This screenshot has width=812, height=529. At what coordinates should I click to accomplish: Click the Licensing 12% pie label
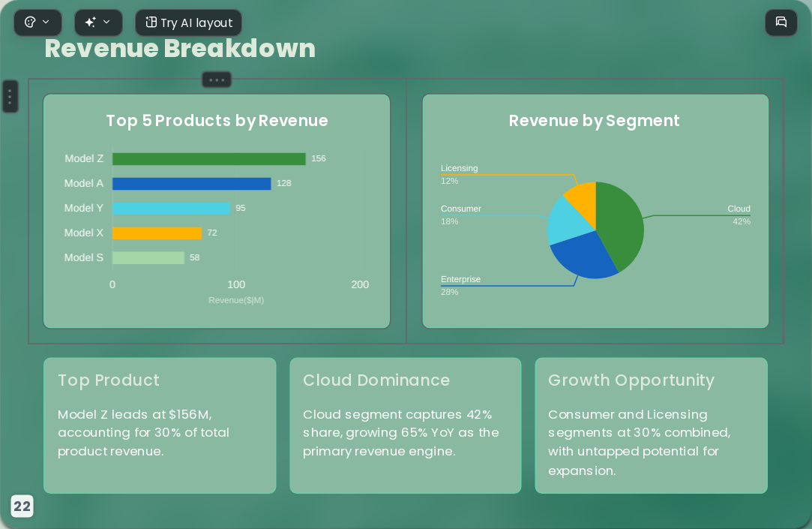pos(460,175)
